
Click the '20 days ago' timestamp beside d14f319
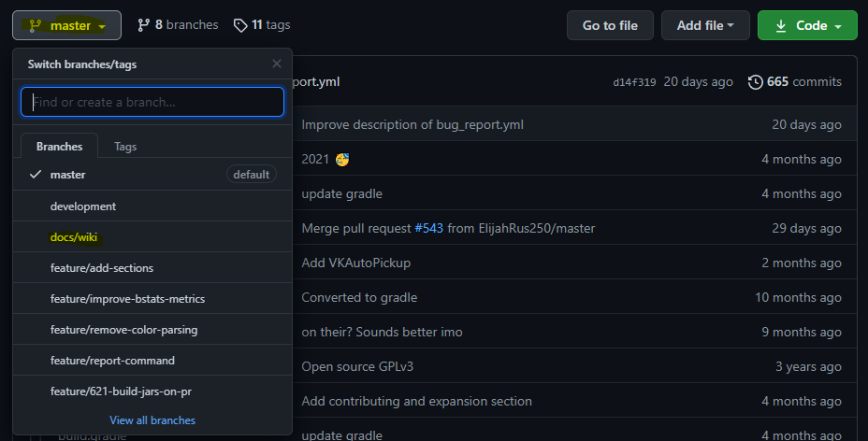pos(698,82)
